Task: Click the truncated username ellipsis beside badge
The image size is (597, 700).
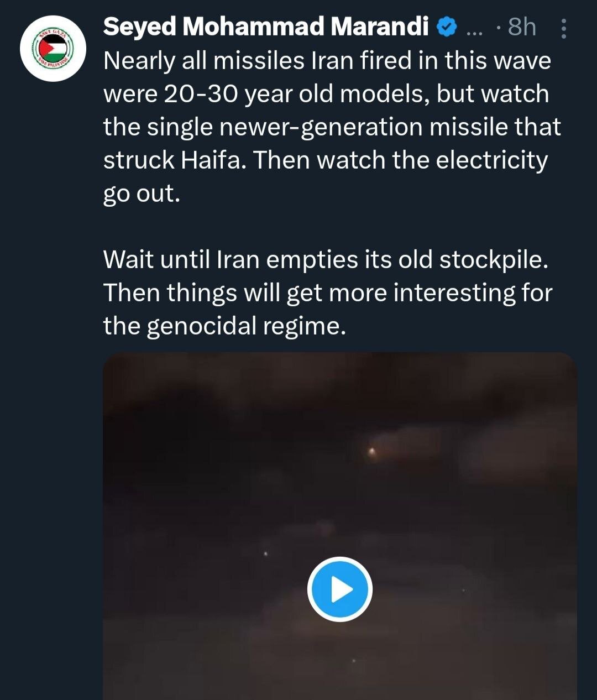Action: 474,29
